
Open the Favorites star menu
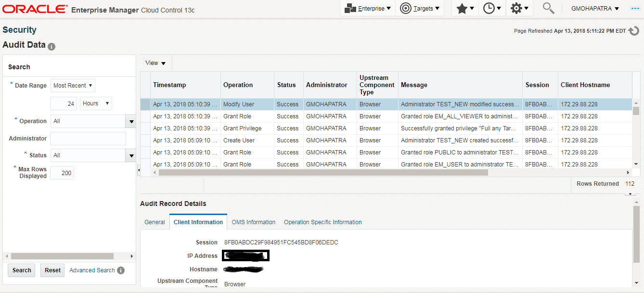(x=465, y=8)
